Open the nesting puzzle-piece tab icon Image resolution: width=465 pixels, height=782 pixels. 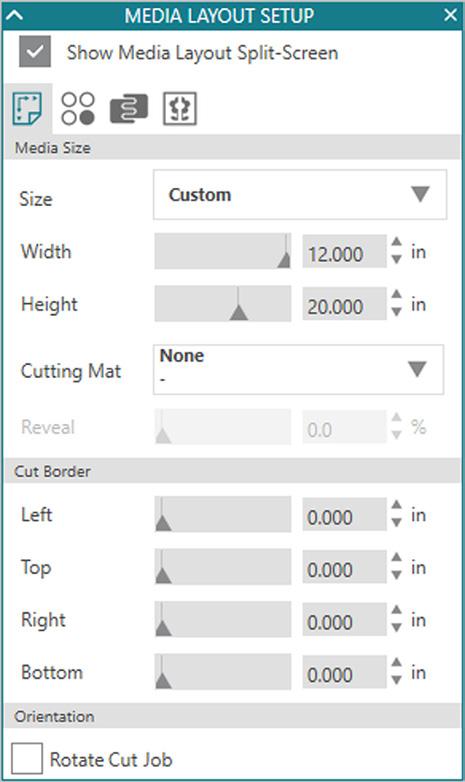click(x=180, y=108)
